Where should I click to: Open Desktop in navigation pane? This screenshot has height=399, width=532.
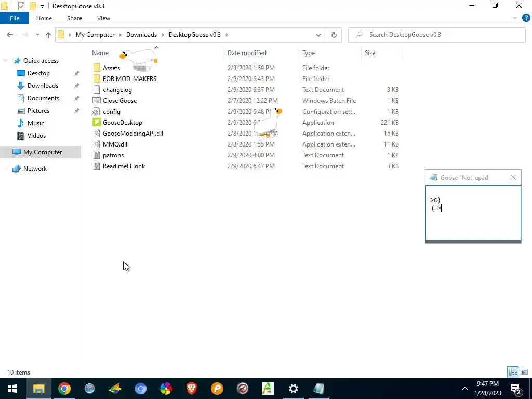point(38,73)
